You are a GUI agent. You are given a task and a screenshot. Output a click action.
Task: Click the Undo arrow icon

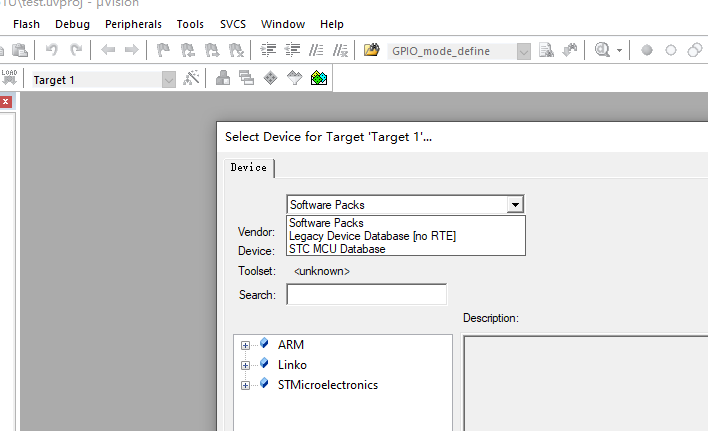click(x=52, y=50)
